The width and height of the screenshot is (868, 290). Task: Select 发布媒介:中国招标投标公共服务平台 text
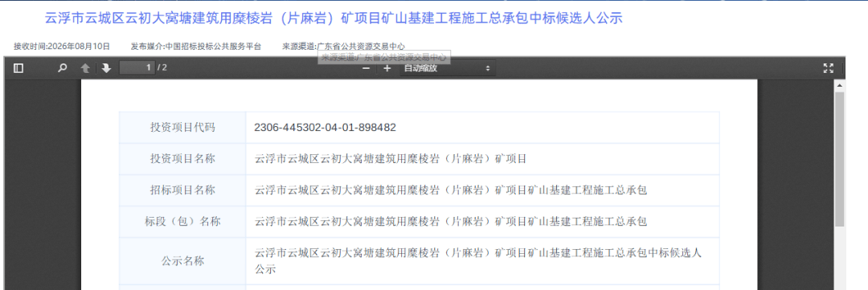pyautogui.click(x=196, y=47)
